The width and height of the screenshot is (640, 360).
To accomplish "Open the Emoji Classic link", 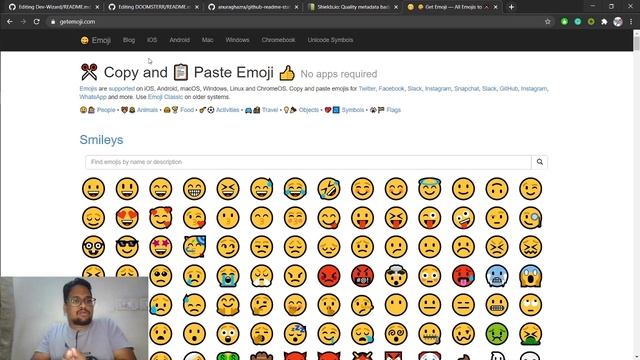I will 165,97.
